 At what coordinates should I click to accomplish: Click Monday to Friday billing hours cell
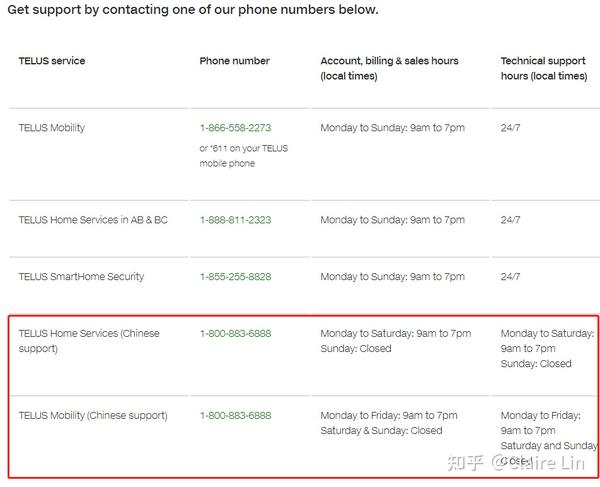point(389,423)
